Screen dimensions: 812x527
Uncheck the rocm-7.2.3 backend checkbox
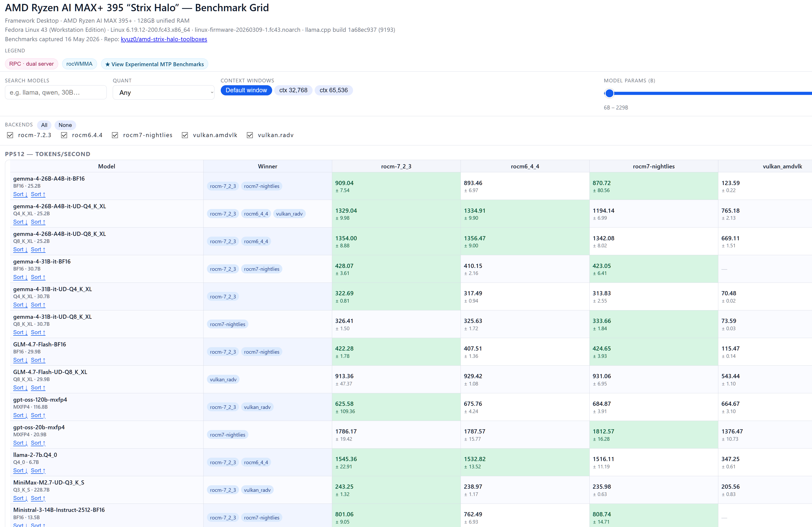(x=10, y=135)
